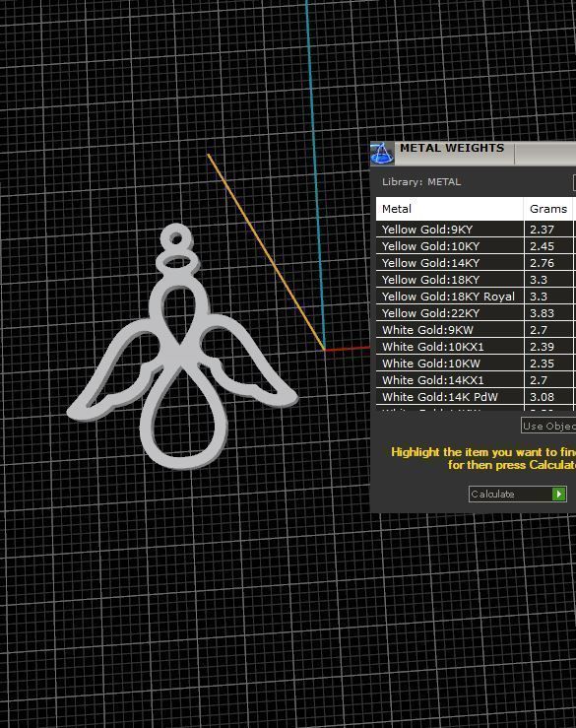Click the Use Object button
This screenshot has width=576, height=728.
pos(548,426)
